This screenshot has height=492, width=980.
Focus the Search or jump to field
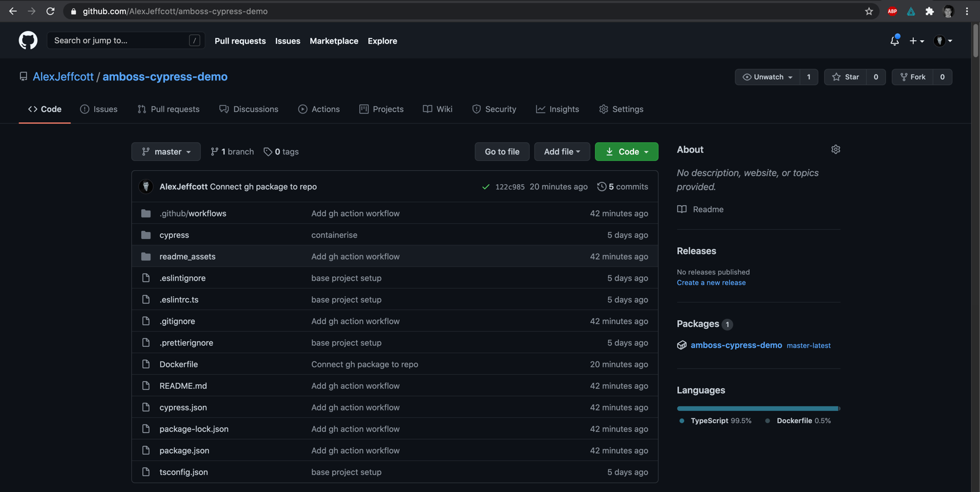126,40
